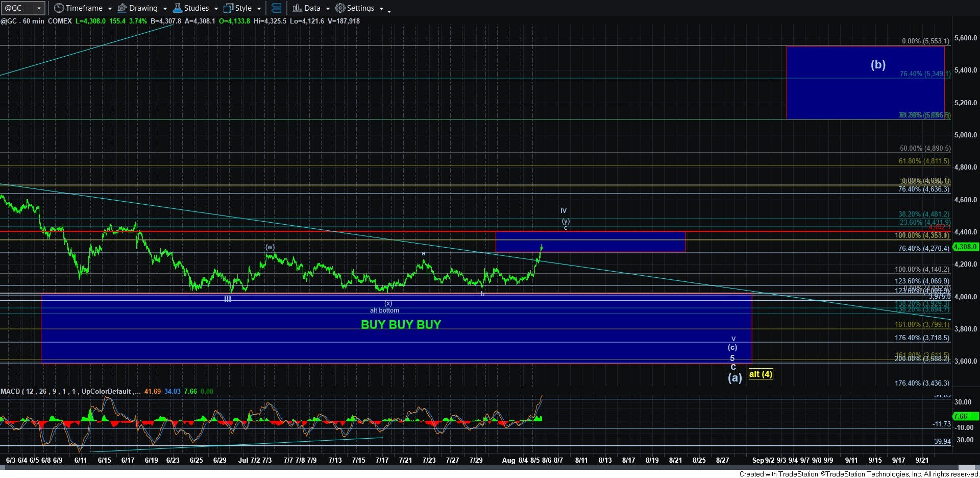Screen dimensions: 980x478
Task: Click the green 4,308.0 current price marker
Action: click(x=965, y=247)
